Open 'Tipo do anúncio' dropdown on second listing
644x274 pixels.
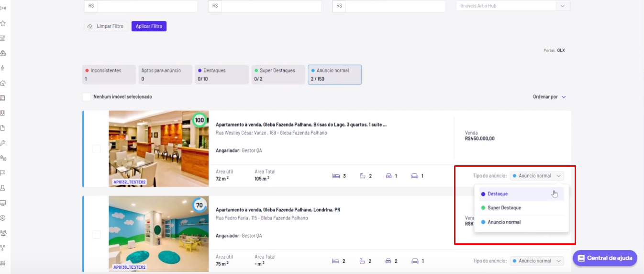[x=537, y=261]
